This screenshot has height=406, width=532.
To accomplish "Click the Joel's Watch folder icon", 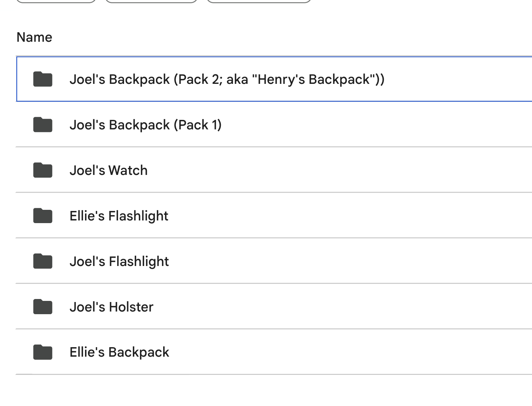I will (42, 170).
